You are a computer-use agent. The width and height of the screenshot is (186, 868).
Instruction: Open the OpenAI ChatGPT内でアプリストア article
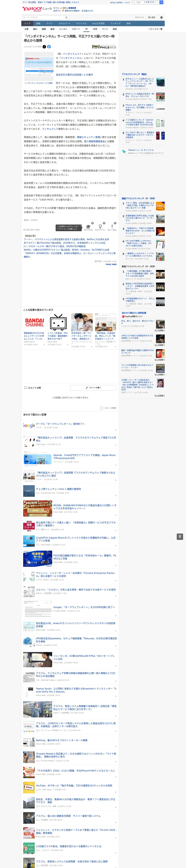(x=84, y=457)
